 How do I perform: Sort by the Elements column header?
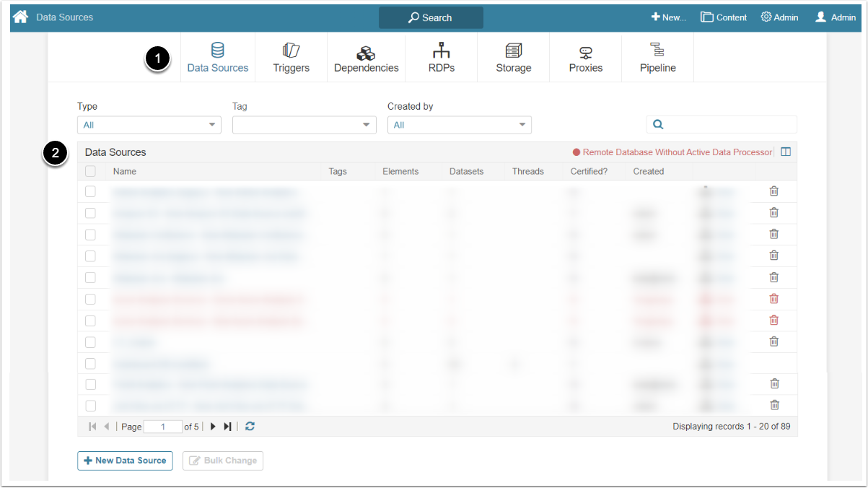point(400,172)
